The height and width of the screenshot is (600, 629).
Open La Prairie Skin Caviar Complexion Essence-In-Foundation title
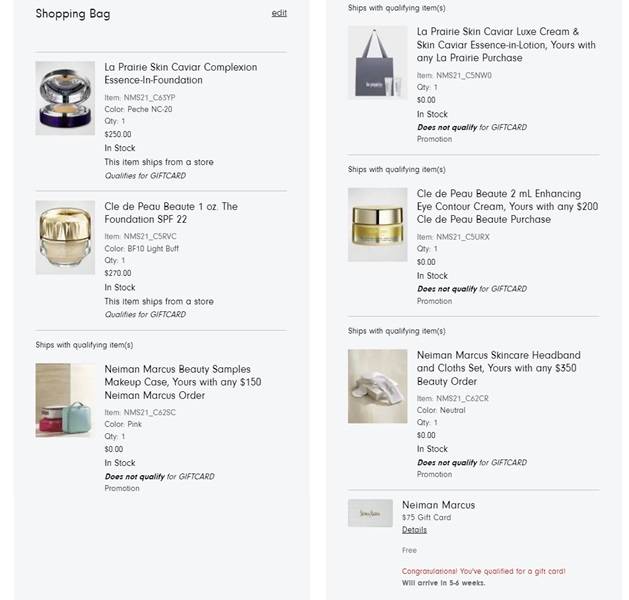(180, 74)
